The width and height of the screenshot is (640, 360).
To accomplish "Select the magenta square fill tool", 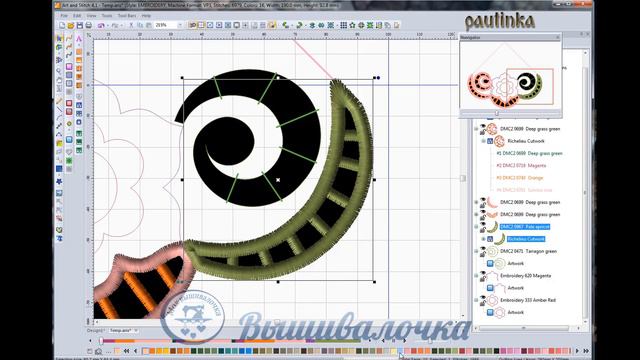I will click(x=69, y=67).
